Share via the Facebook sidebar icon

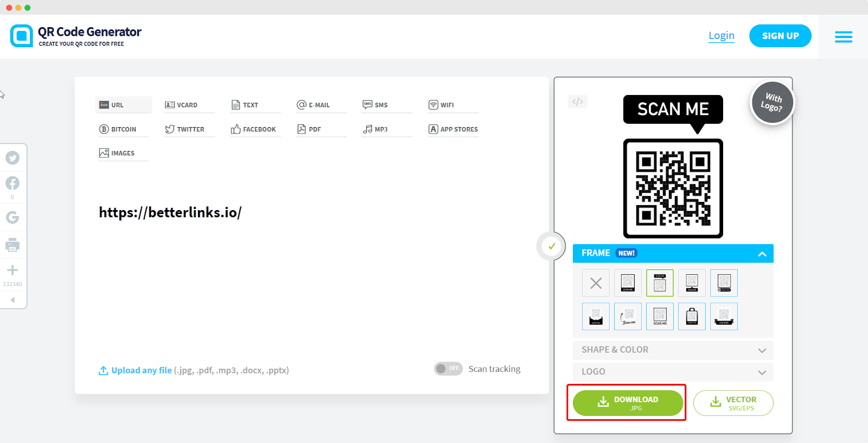coord(12,183)
